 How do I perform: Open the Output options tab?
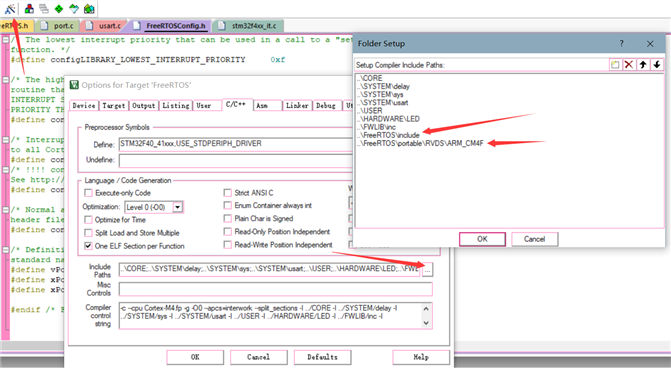(x=143, y=105)
